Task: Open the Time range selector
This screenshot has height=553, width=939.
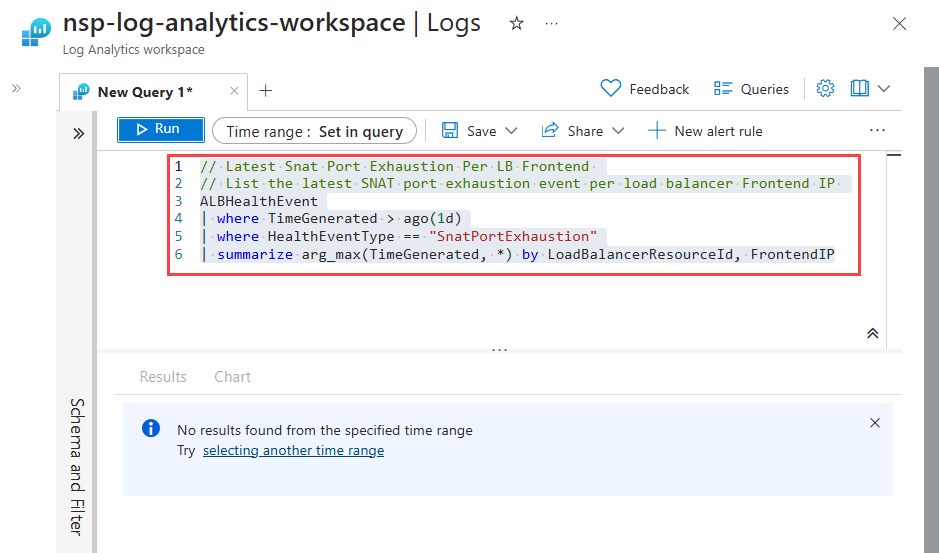Action: [314, 131]
